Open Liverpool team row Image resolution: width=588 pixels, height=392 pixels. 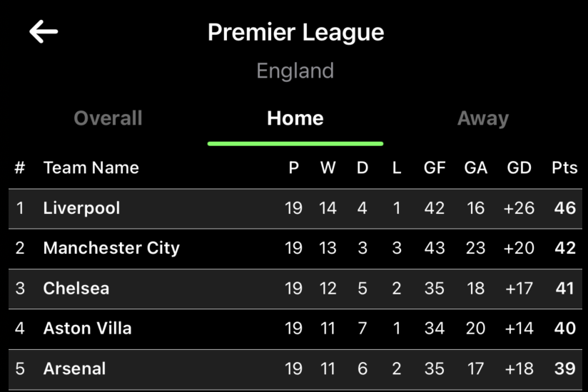click(x=82, y=208)
